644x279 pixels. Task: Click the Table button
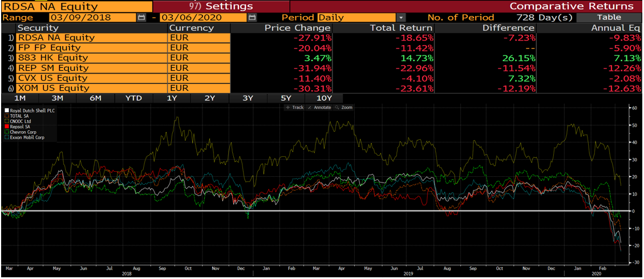point(609,18)
